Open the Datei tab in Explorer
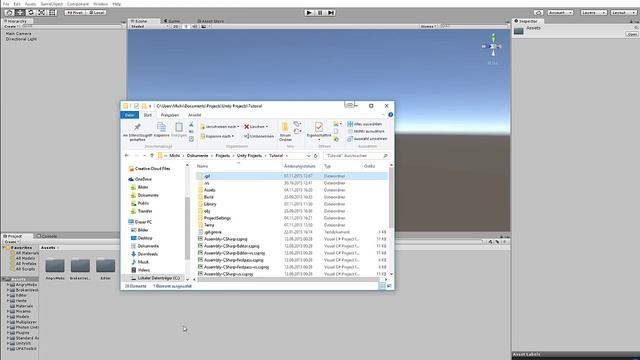Screen dimensions: 640x360 pyautogui.click(x=130, y=115)
